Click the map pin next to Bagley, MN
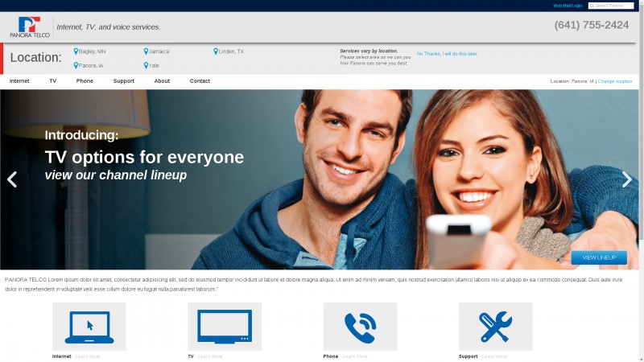This screenshot has height=362, width=644. pyautogui.click(x=76, y=51)
